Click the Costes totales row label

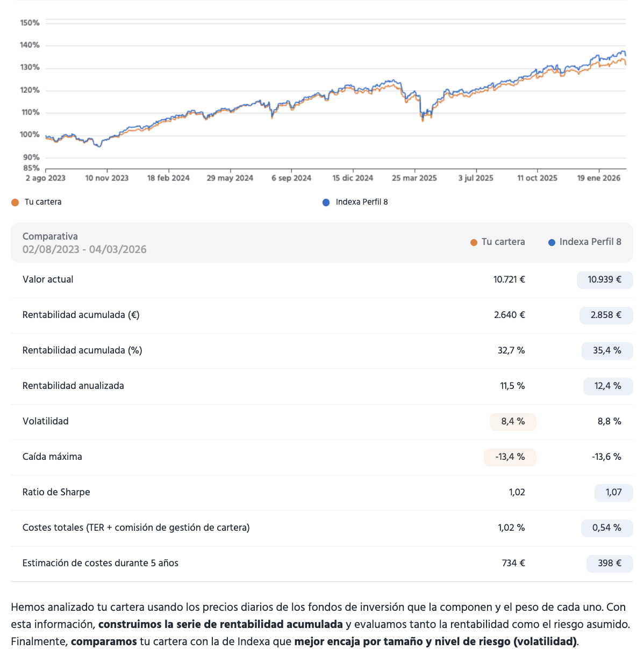point(136,528)
